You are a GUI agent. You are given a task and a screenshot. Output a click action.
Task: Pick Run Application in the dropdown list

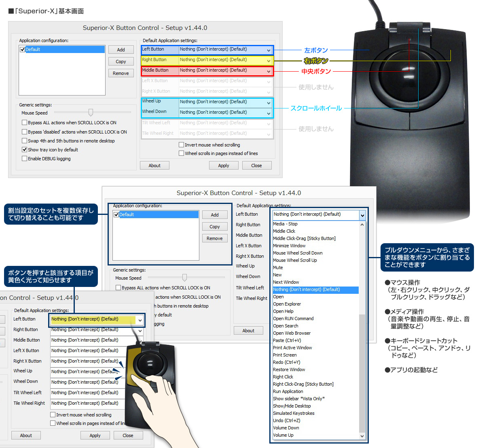pyautogui.click(x=315, y=392)
